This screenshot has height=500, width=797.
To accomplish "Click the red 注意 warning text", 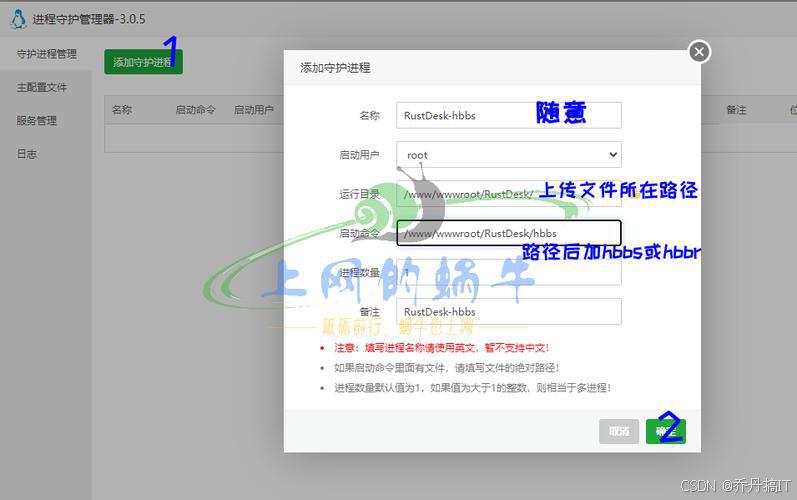I will [x=441, y=348].
